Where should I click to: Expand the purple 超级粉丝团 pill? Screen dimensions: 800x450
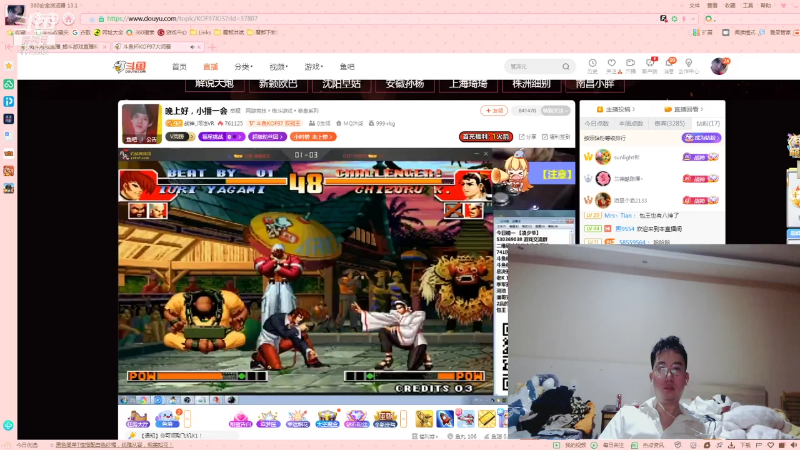(267, 137)
